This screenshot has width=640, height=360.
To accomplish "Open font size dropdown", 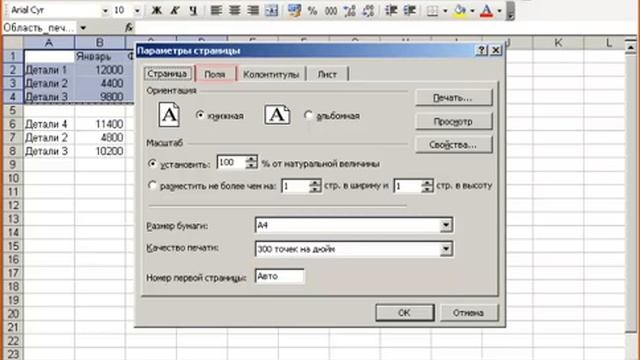I will (137, 11).
